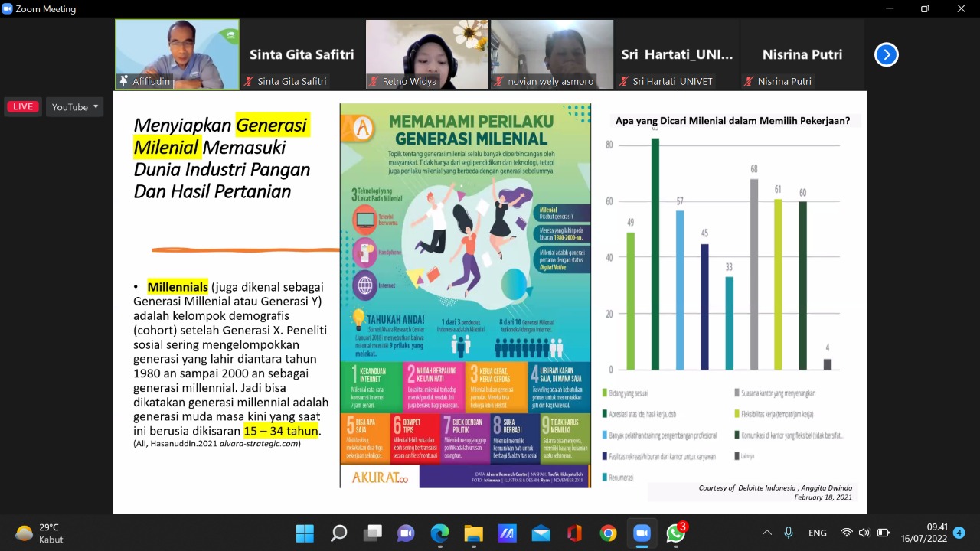Click muted mic icon beside Retno Widya

[x=374, y=81]
